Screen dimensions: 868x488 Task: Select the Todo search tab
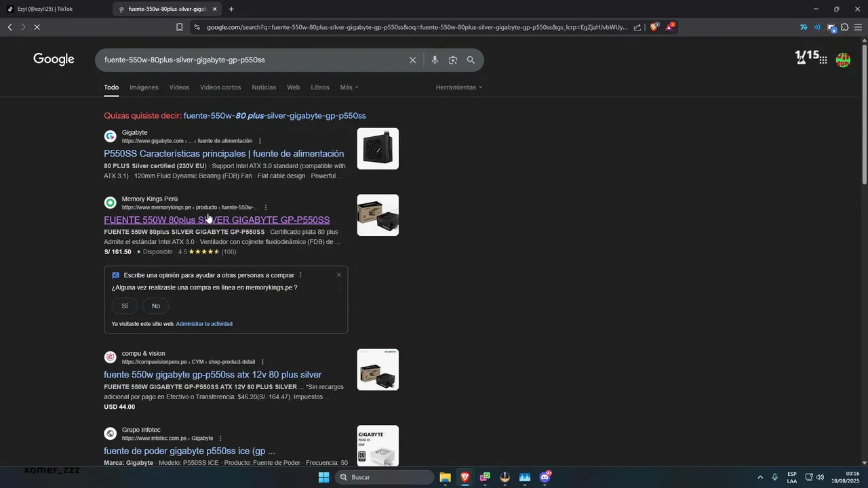coord(111,87)
